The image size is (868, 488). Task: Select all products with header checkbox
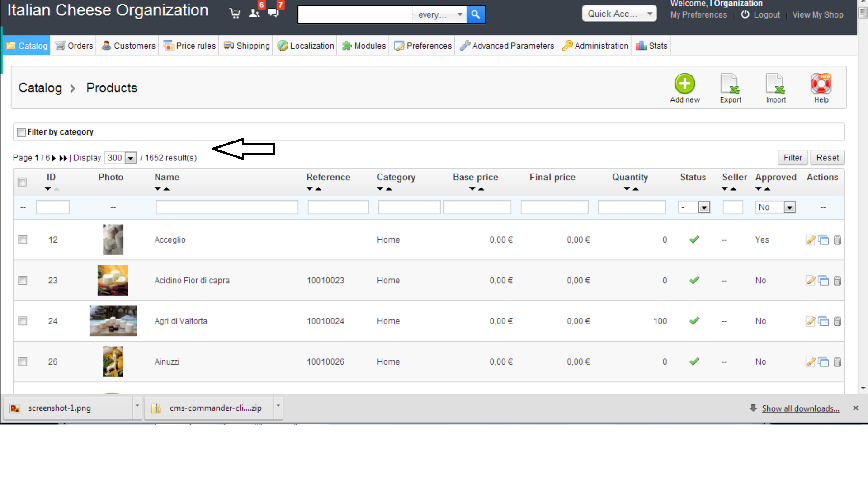coord(22,182)
